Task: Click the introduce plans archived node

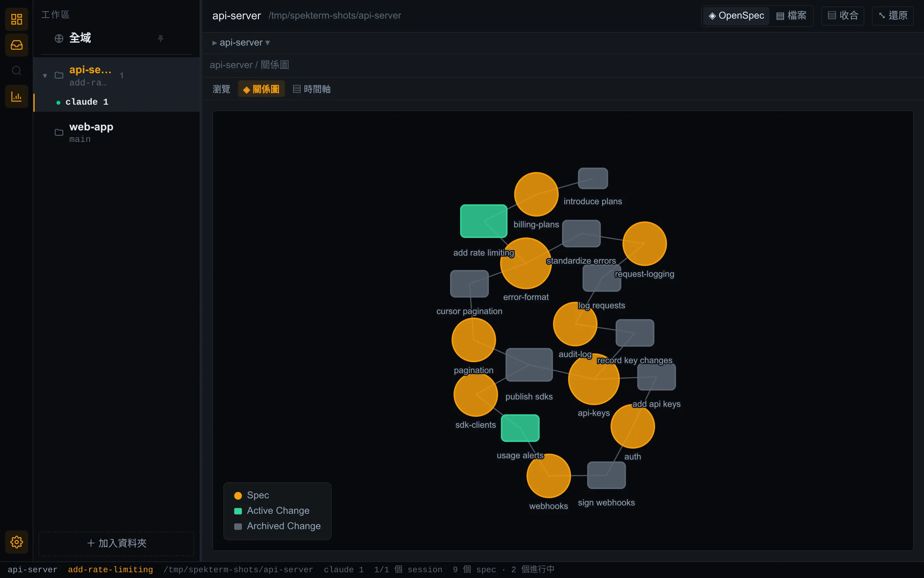Action: (x=593, y=179)
